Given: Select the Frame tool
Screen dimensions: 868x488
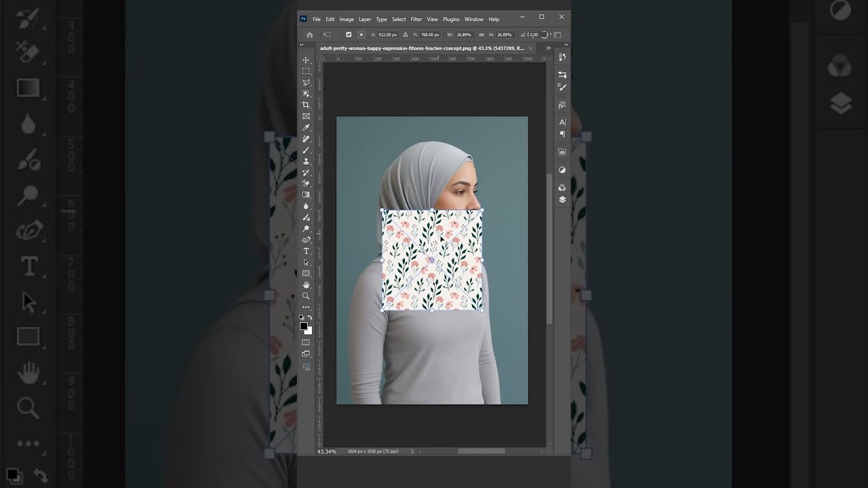Looking at the screenshot, I should pyautogui.click(x=306, y=117).
